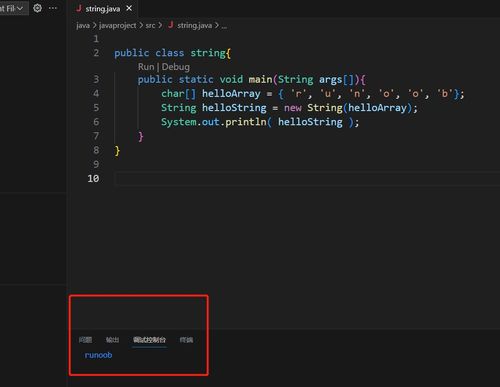The width and height of the screenshot is (500, 387).
Task: Open the more actions ellipsis menu
Action: 53,8
